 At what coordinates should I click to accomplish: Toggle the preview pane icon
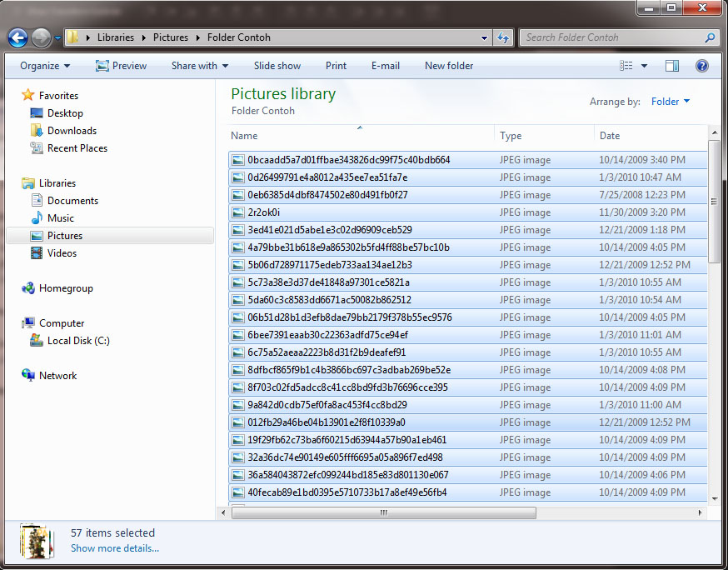[672, 66]
